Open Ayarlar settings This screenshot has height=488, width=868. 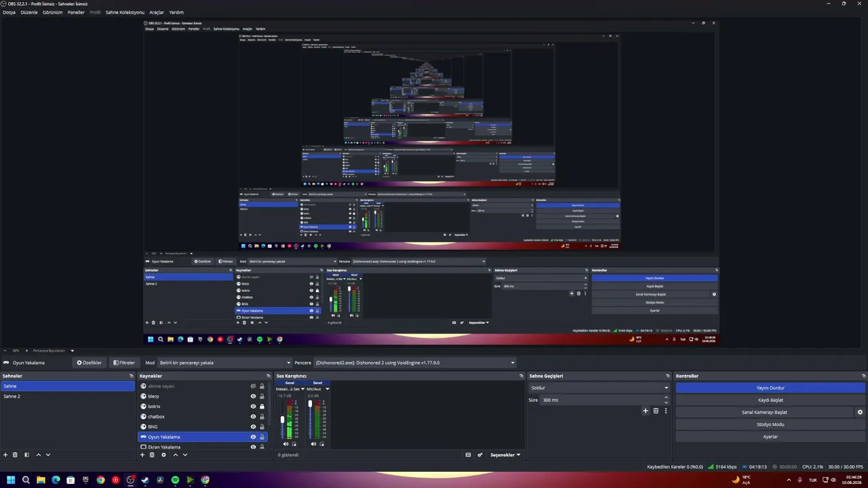(x=770, y=436)
